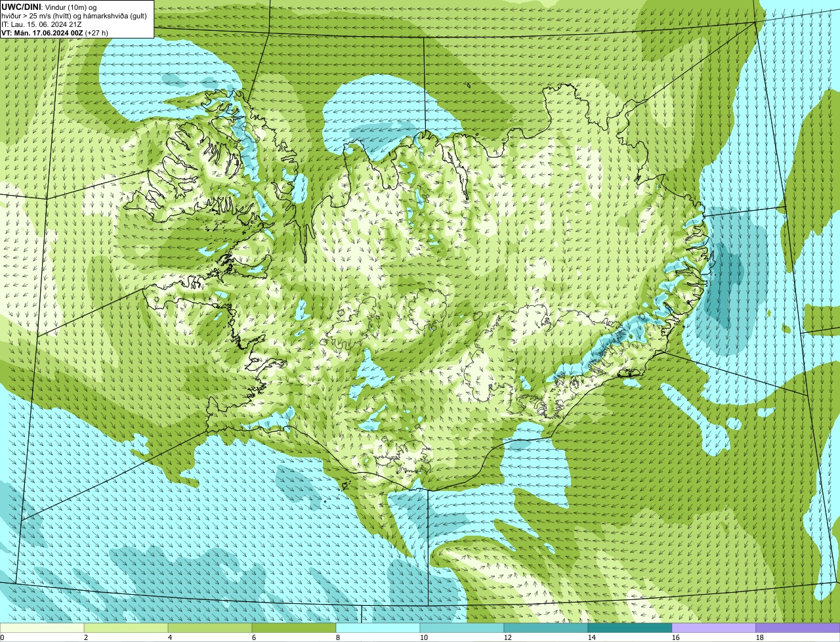This screenshot has width=840, height=642.
Task: Click the "2" label on the color scale
Action: [86, 637]
